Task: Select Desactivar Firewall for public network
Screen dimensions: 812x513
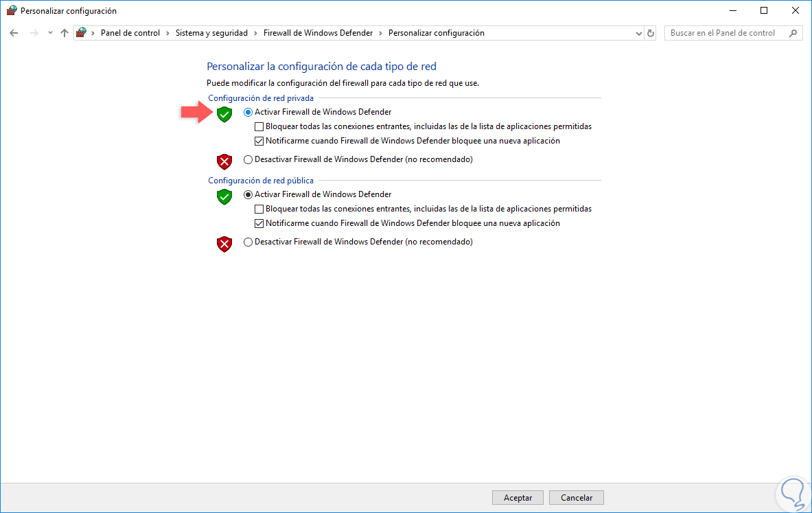Action: coord(248,242)
